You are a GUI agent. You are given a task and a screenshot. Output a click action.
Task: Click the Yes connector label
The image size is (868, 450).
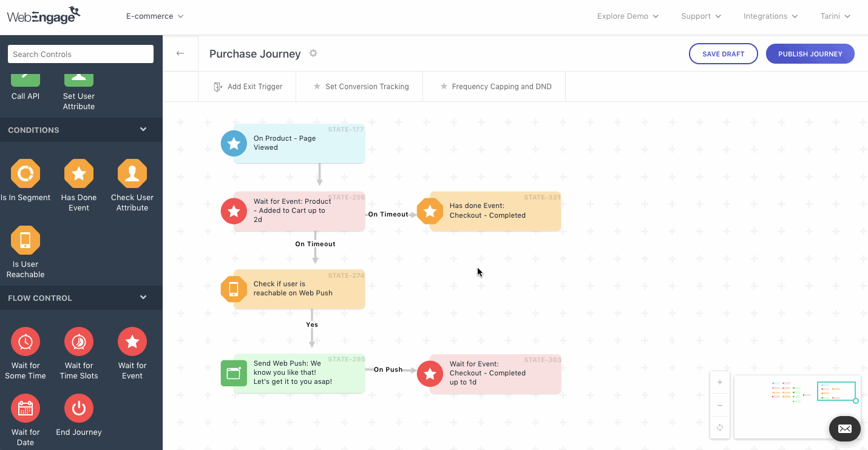(312, 324)
